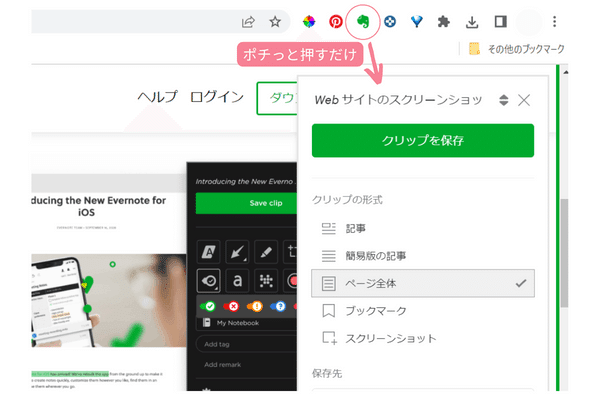Image resolution: width=600 pixels, height=400 pixels.
Task: Close the Web Clipper panel
Action: tap(524, 101)
